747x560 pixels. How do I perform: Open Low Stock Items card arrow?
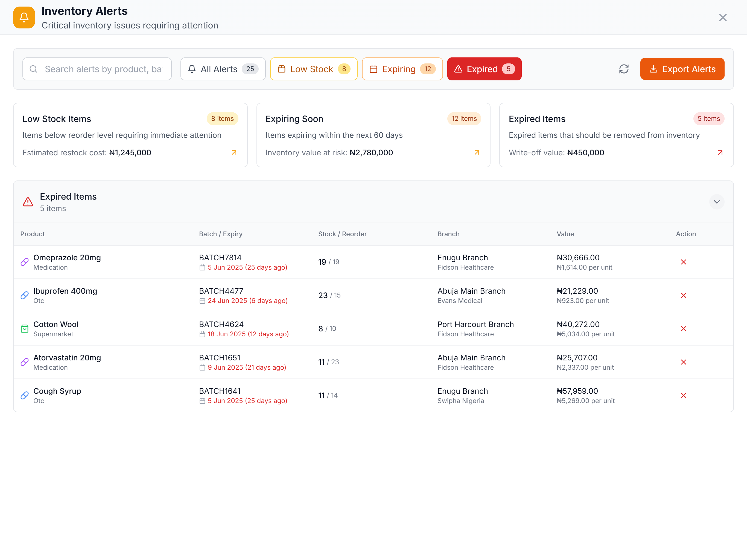[234, 153]
